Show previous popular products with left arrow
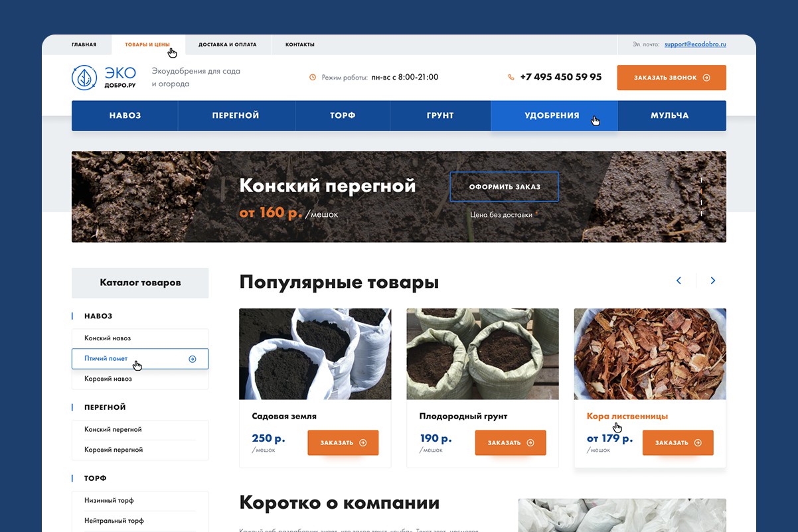798x532 pixels. (x=678, y=281)
